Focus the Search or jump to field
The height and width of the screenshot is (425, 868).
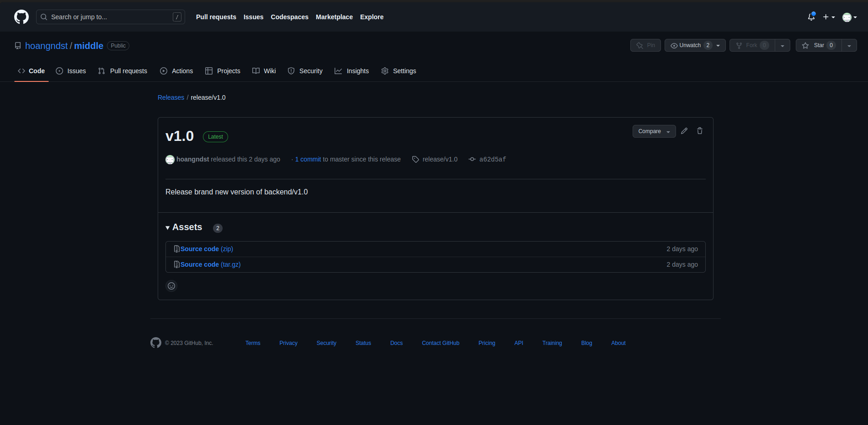tap(110, 17)
